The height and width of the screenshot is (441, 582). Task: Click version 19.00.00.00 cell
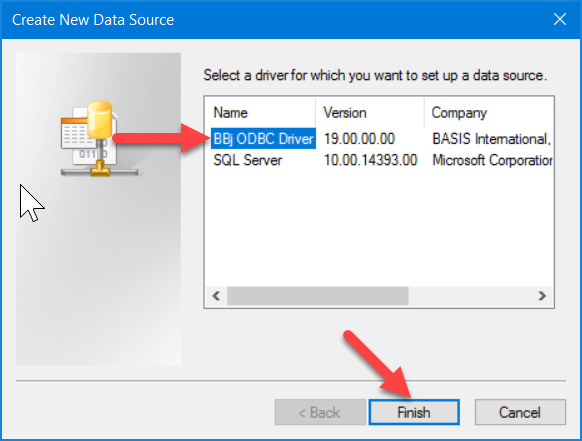pyautogui.click(x=359, y=139)
